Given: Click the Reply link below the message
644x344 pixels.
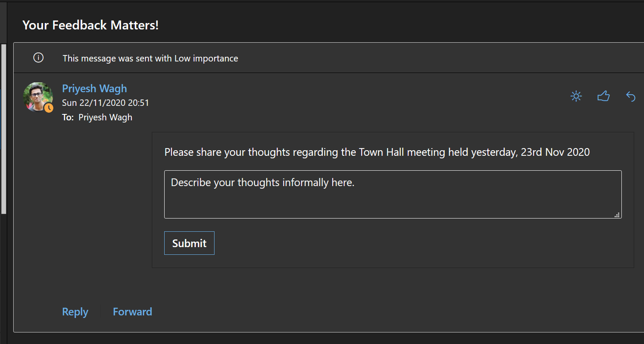Looking at the screenshot, I should tap(75, 312).
